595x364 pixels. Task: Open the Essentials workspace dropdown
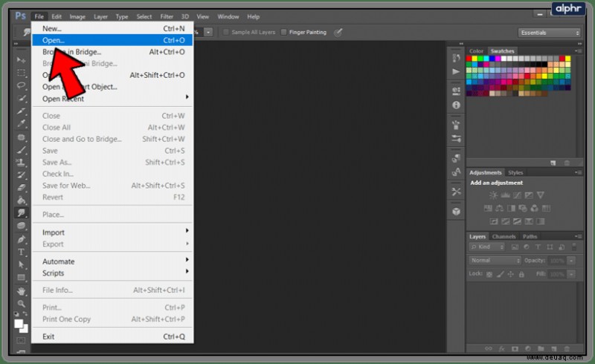[549, 33]
